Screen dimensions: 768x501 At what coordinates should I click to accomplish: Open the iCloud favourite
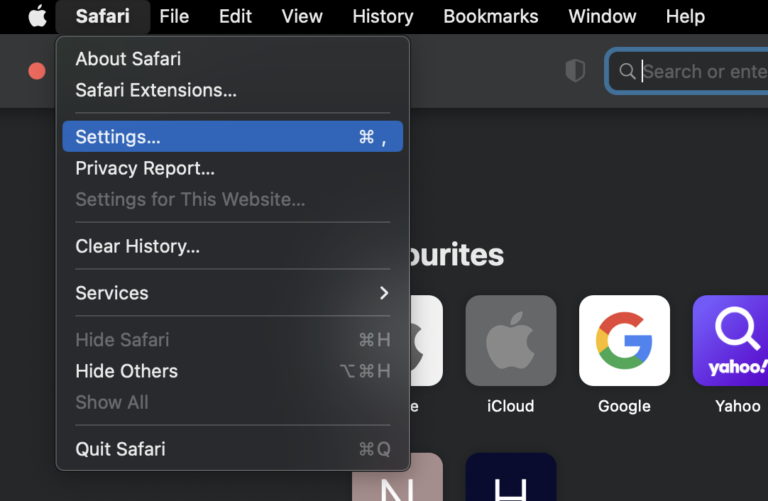510,340
